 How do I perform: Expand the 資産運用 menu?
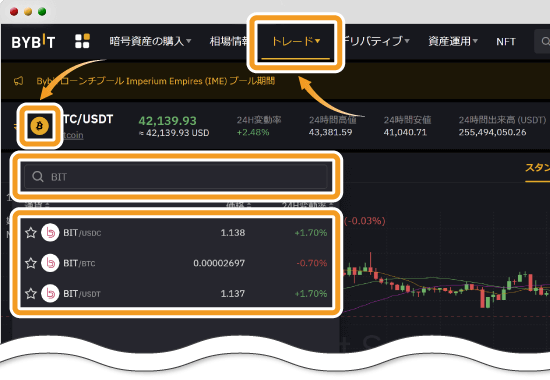point(453,41)
